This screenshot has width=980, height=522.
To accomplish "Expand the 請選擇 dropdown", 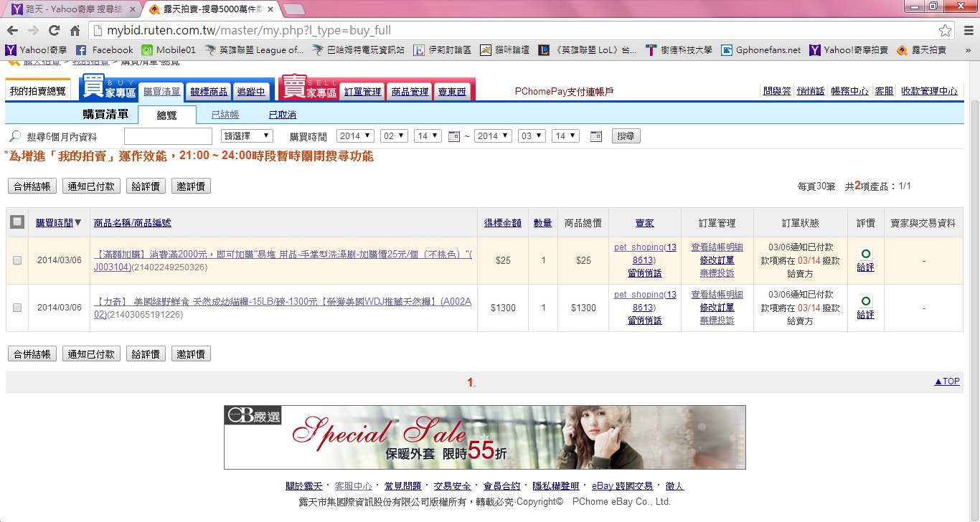I will [x=247, y=136].
